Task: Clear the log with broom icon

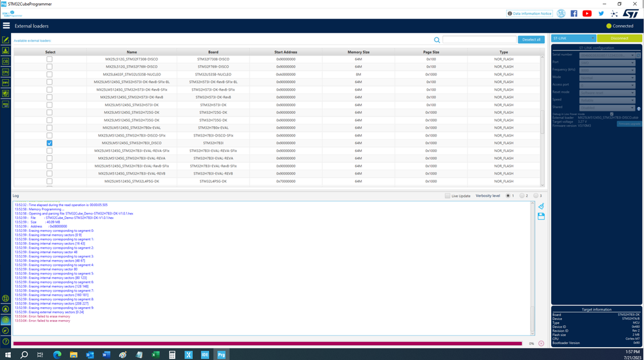Action: tap(541, 206)
